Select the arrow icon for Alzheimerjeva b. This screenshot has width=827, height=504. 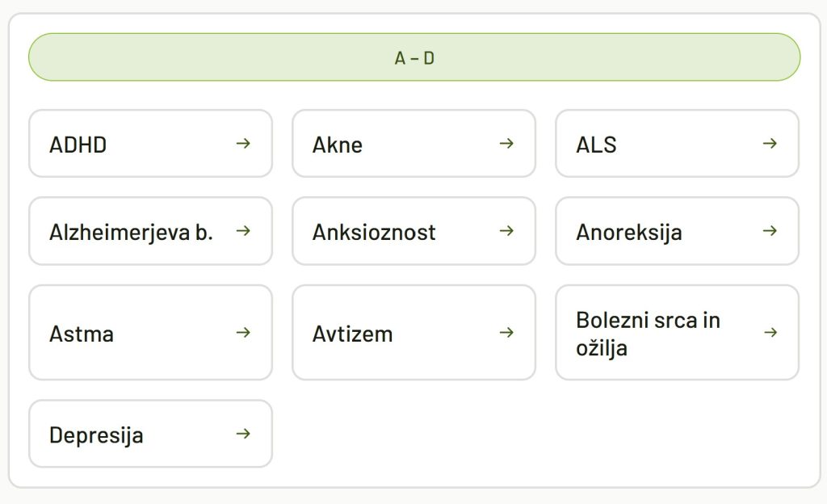[242, 231]
